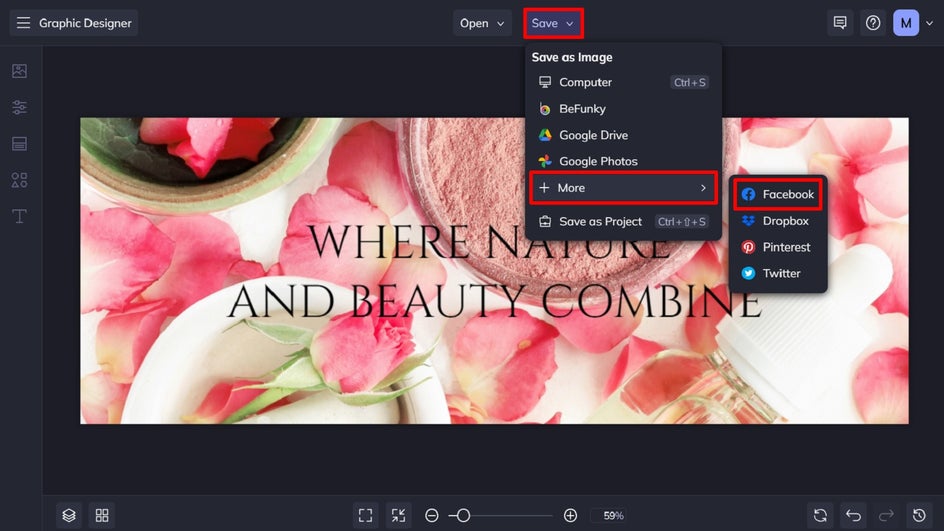Choose Save as Project
The image size is (944, 531).
[623, 222]
